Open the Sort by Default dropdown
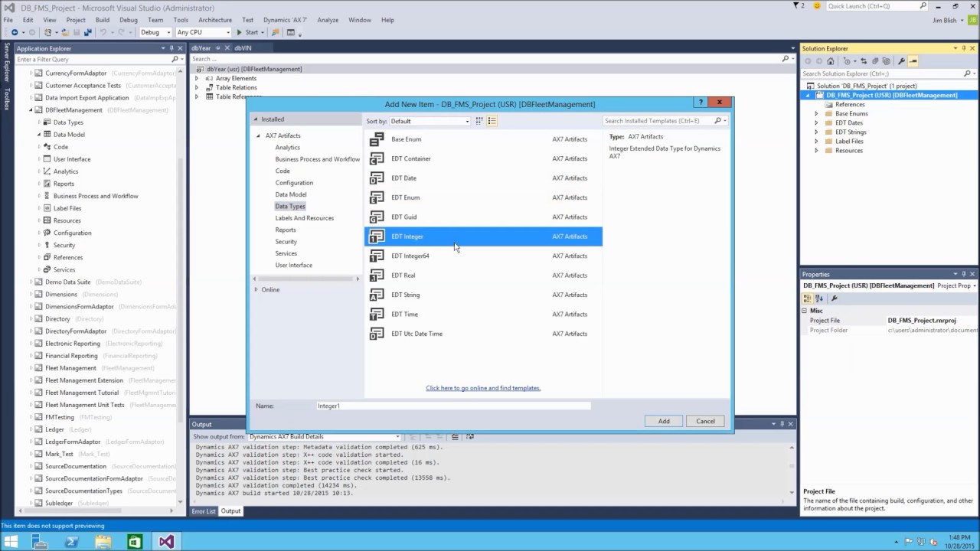 [430, 121]
